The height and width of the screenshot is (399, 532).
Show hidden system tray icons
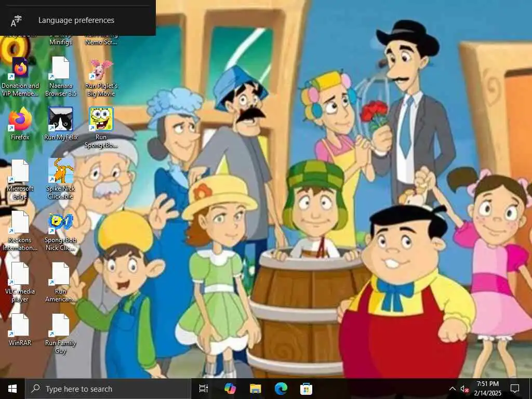coord(453,389)
